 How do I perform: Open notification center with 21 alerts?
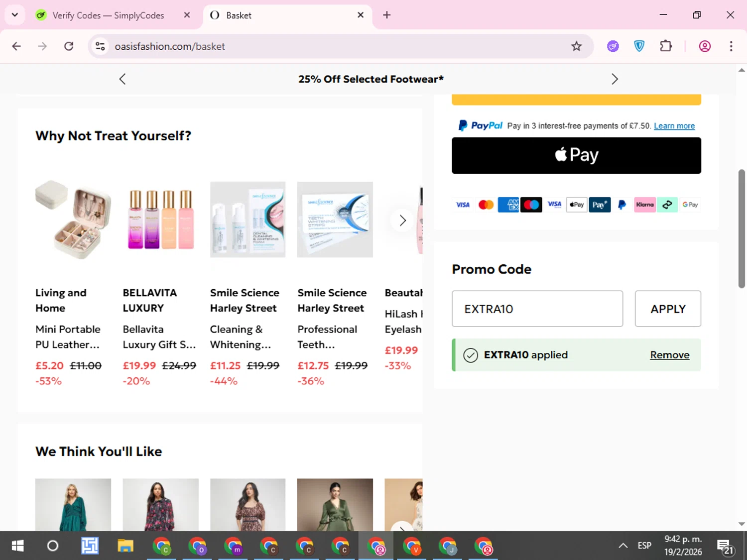tap(725, 547)
